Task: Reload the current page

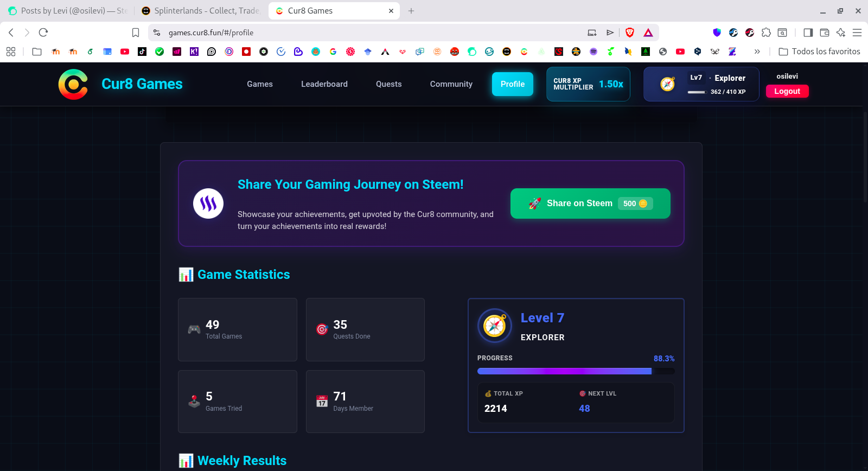Action: (43, 33)
